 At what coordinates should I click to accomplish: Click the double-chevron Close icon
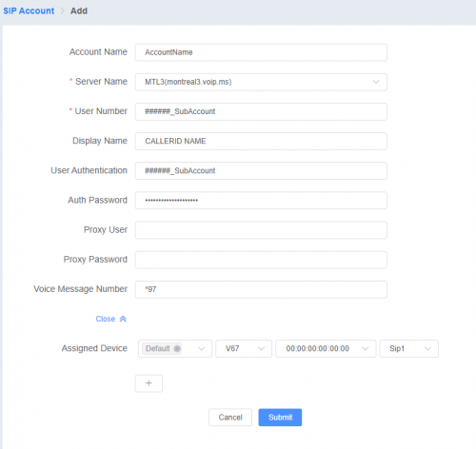tap(123, 319)
